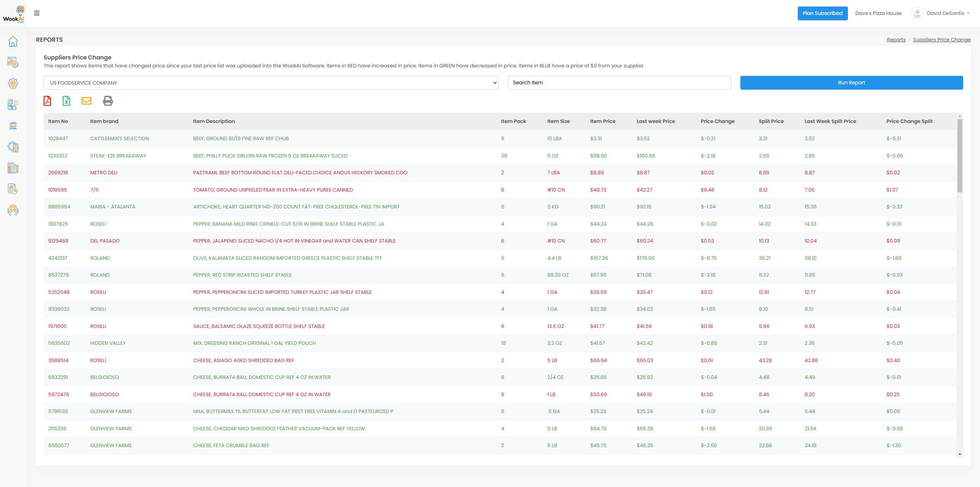Print the report with printer icon
This screenshot has height=487, width=980.
click(x=108, y=101)
